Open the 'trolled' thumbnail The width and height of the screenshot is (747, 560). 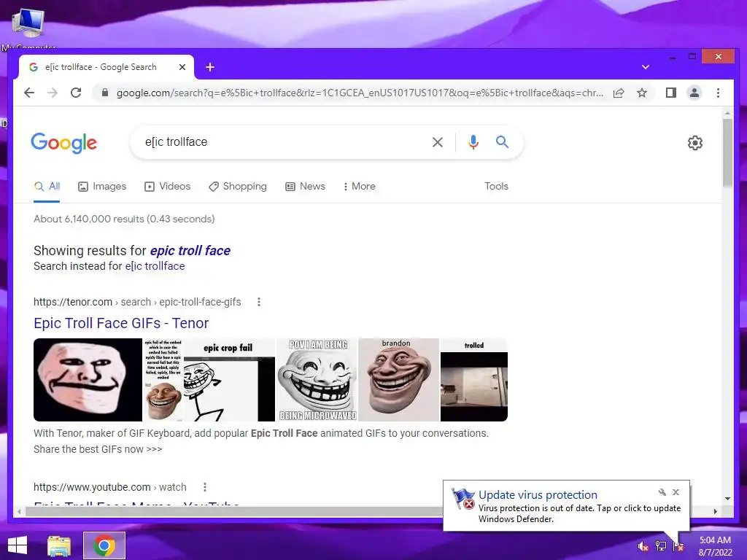[x=474, y=380]
